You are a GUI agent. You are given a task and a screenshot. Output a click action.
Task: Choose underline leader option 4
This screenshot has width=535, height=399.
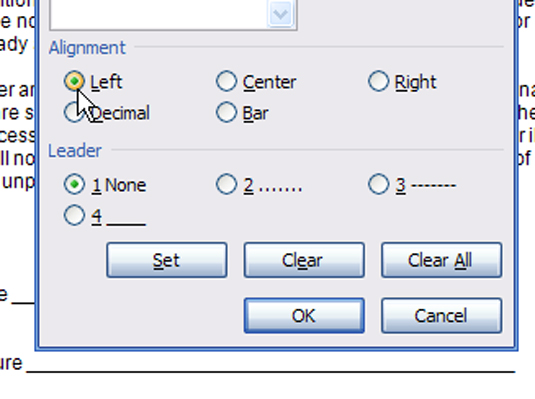click(x=74, y=215)
